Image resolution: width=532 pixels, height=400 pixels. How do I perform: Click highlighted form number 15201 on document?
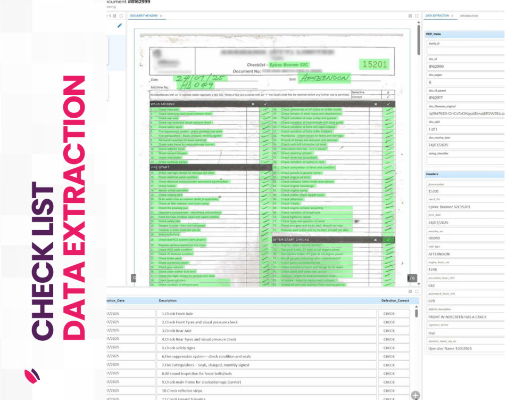375,64
